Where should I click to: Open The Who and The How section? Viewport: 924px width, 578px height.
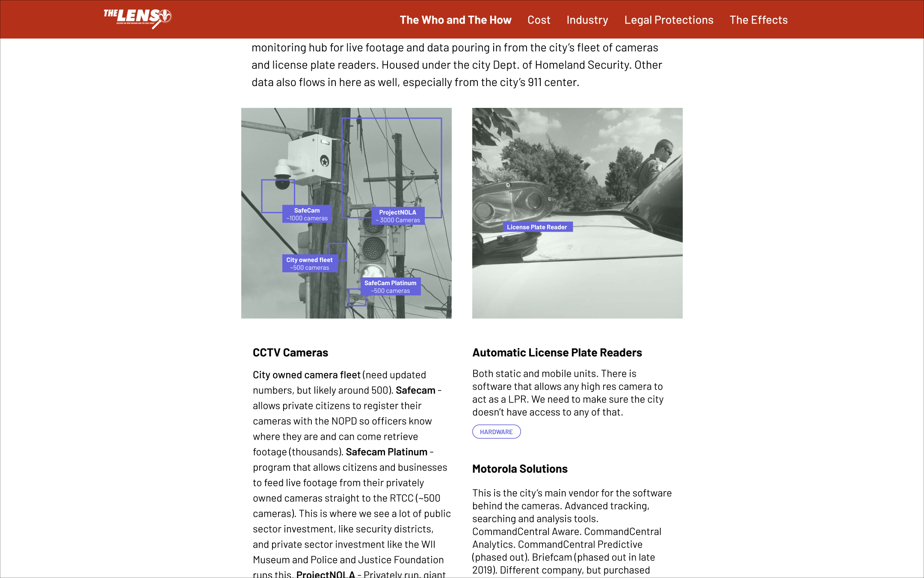(456, 20)
